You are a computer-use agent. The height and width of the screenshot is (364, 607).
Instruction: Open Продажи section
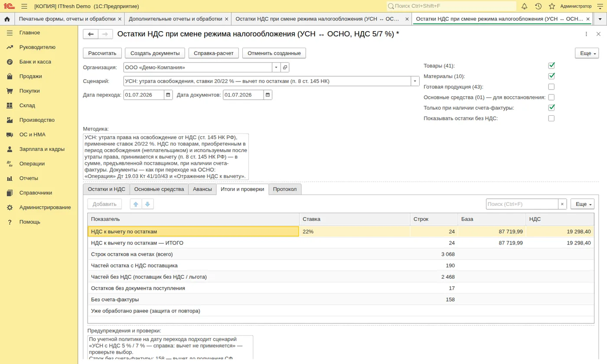[x=31, y=76]
